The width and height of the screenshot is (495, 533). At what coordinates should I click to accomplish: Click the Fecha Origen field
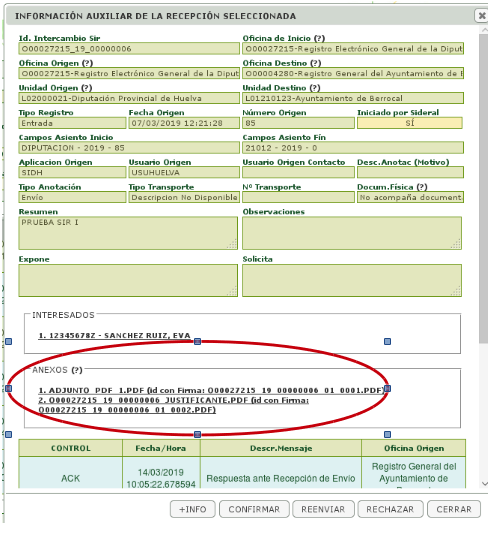pos(184,123)
